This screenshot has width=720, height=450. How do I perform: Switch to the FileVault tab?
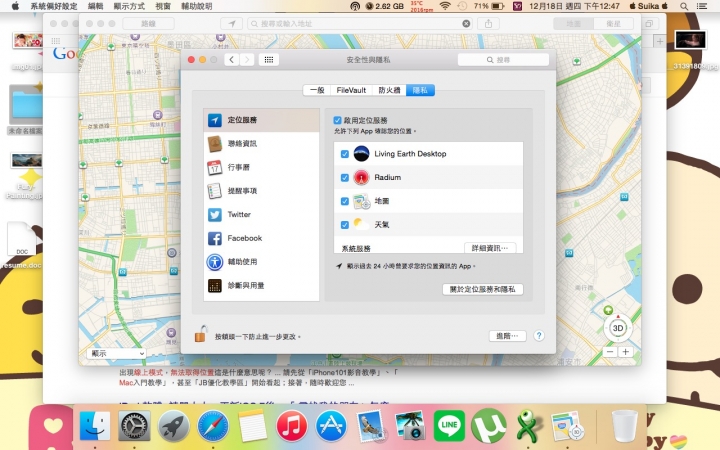pyautogui.click(x=351, y=90)
